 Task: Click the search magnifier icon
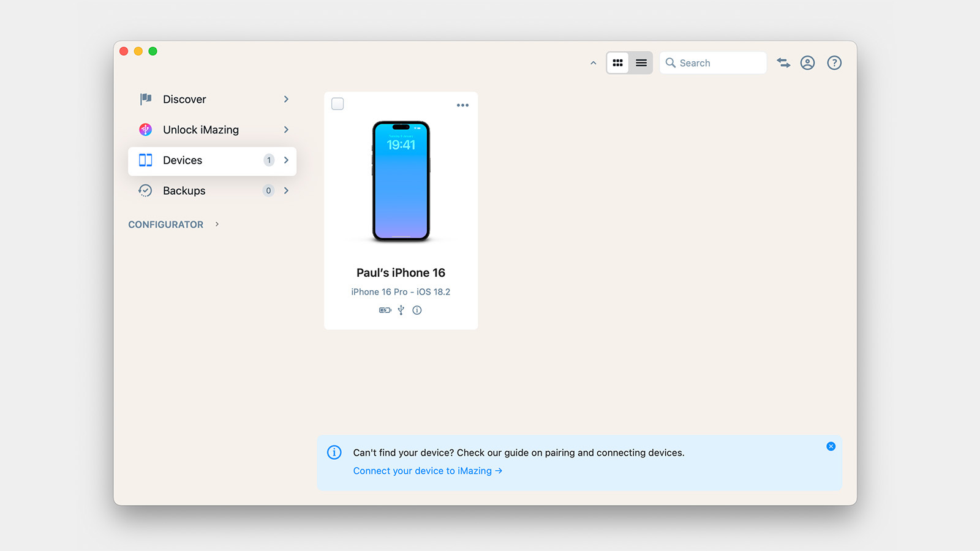[671, 62]
